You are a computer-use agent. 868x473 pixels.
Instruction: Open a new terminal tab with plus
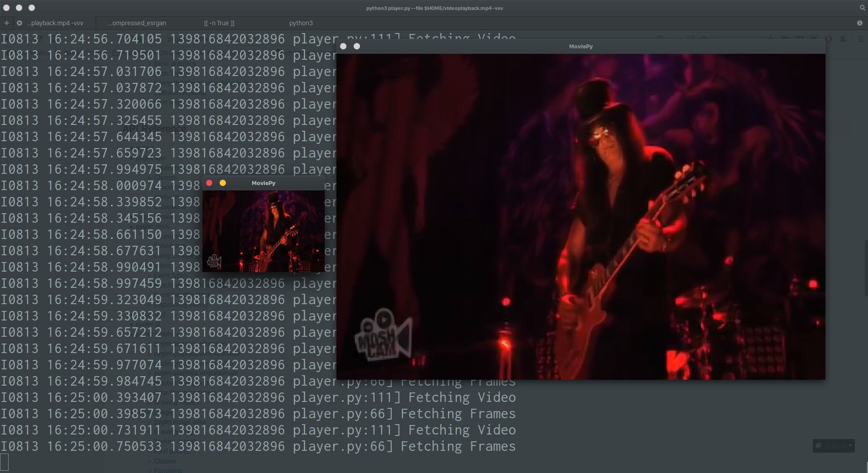tap(7, 23)
